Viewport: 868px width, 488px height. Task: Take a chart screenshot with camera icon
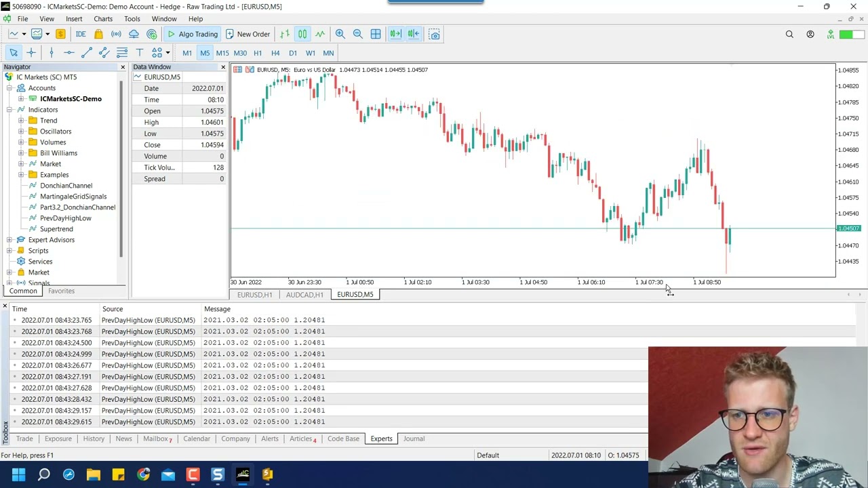[x=434, y=34]
